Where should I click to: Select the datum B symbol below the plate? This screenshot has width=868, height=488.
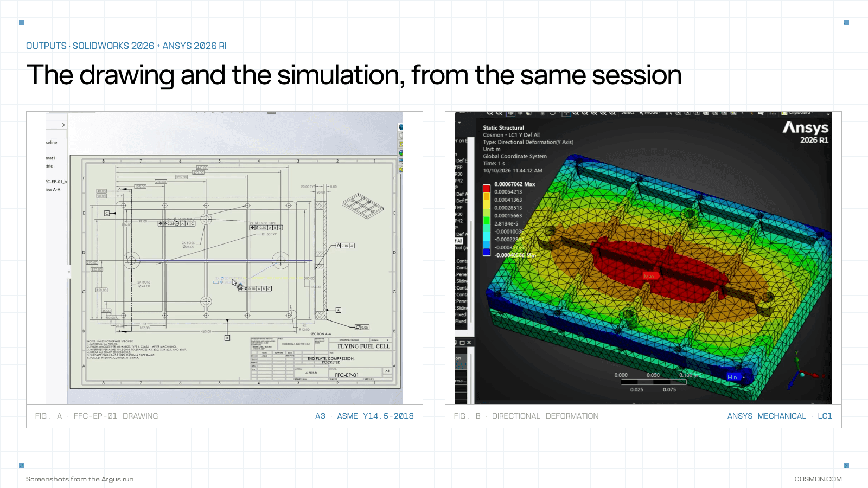coord(227,338)
